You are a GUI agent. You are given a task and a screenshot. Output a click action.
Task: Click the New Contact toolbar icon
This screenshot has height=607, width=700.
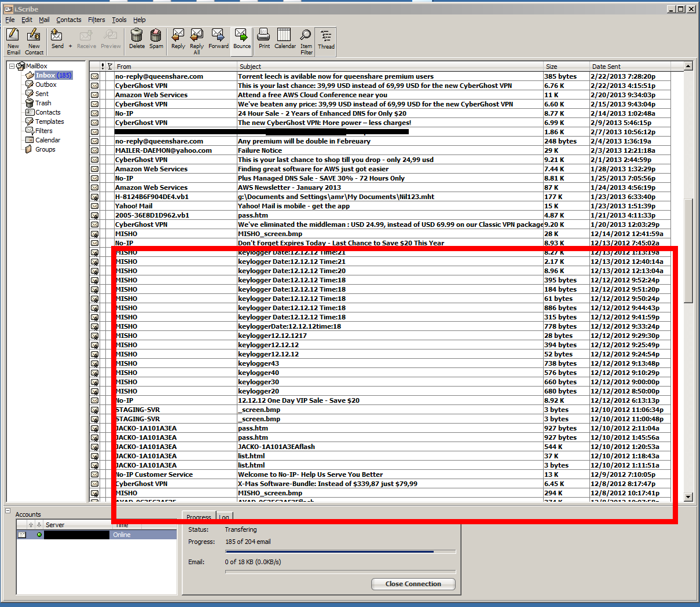(34, 41)
